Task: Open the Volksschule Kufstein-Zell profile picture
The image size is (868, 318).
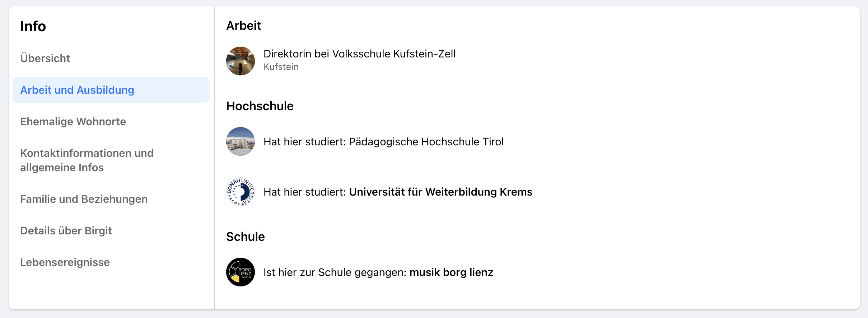Action: (x=241, y=61)
